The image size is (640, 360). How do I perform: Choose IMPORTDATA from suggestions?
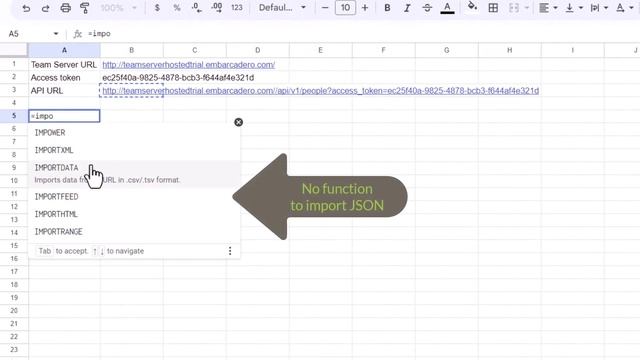(x=135, y=173)
